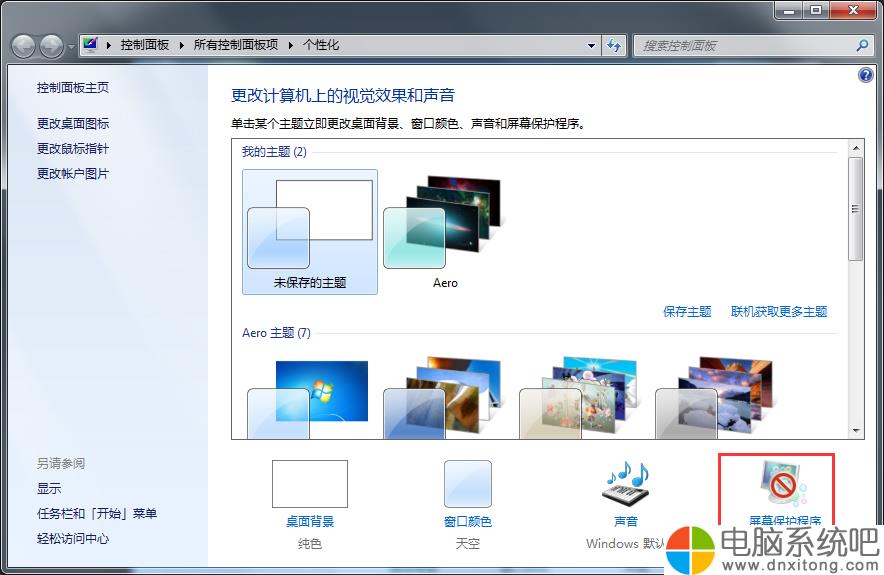This screenshot has width=884, height=575.
Task: Select the Aero theme thumbnail
Action: pos(444,225)
